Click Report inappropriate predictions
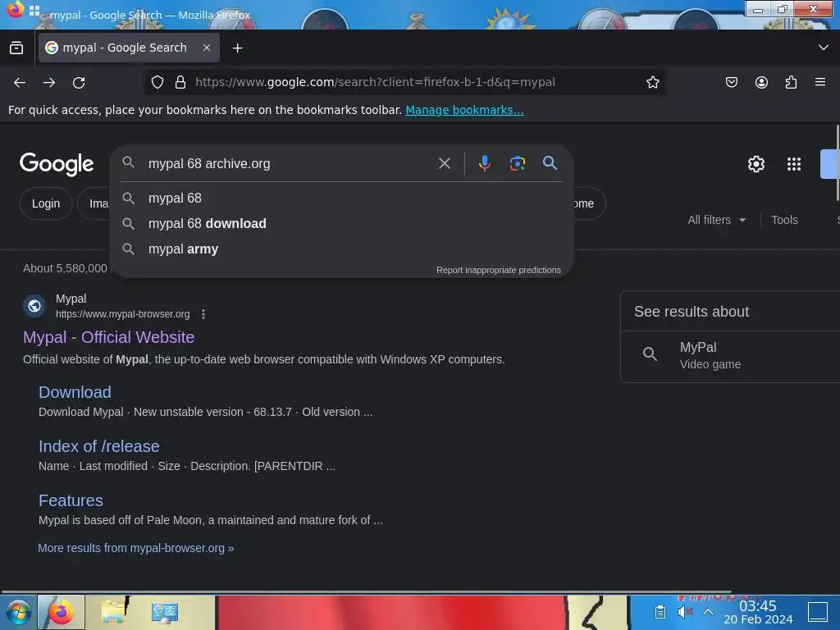This screenshot has height=630, width=840. [x=498, y=270]
